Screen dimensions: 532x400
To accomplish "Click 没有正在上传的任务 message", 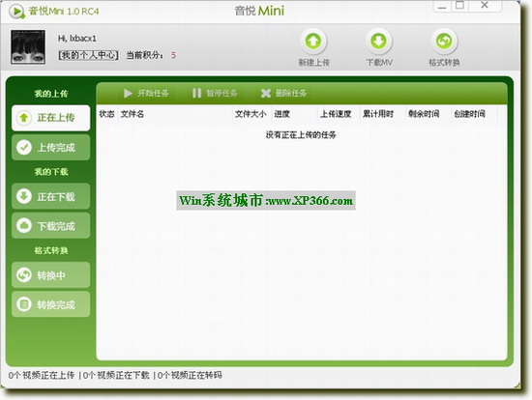I will [x=301, y=135].
